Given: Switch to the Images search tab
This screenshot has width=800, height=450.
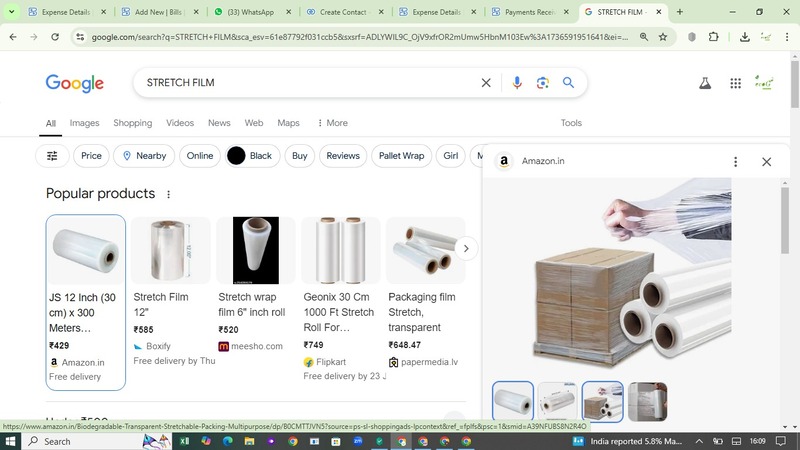Looking at the screenshot, I should point(84,123).
